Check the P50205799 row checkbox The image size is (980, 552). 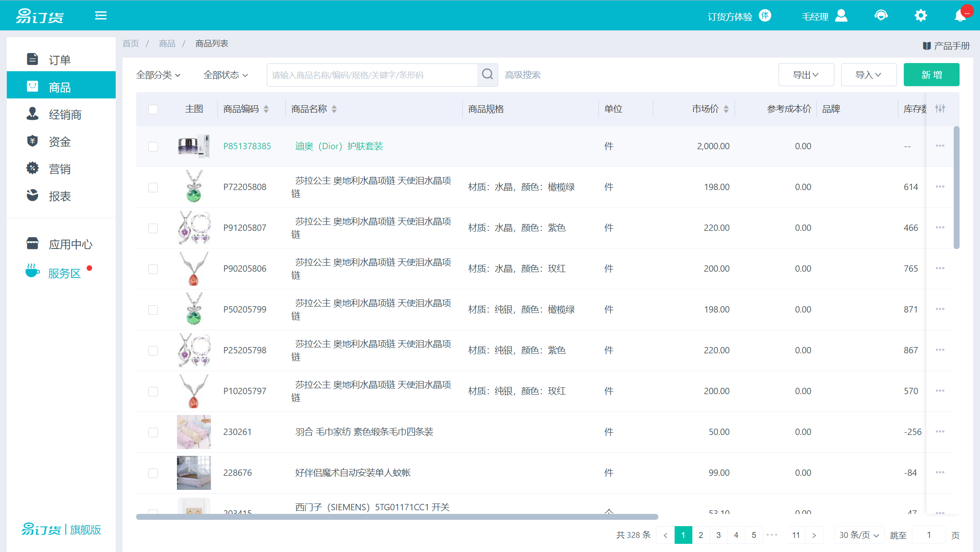153,310
